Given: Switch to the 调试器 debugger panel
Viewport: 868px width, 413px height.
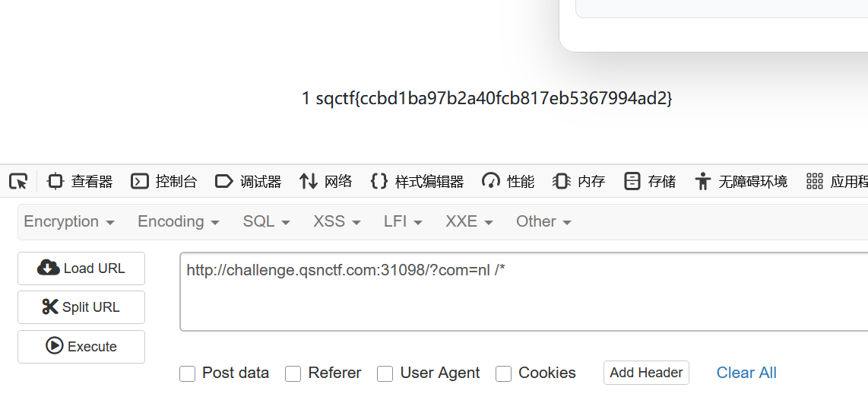Looking at the screenshot, I should click(x=248, y=181).
